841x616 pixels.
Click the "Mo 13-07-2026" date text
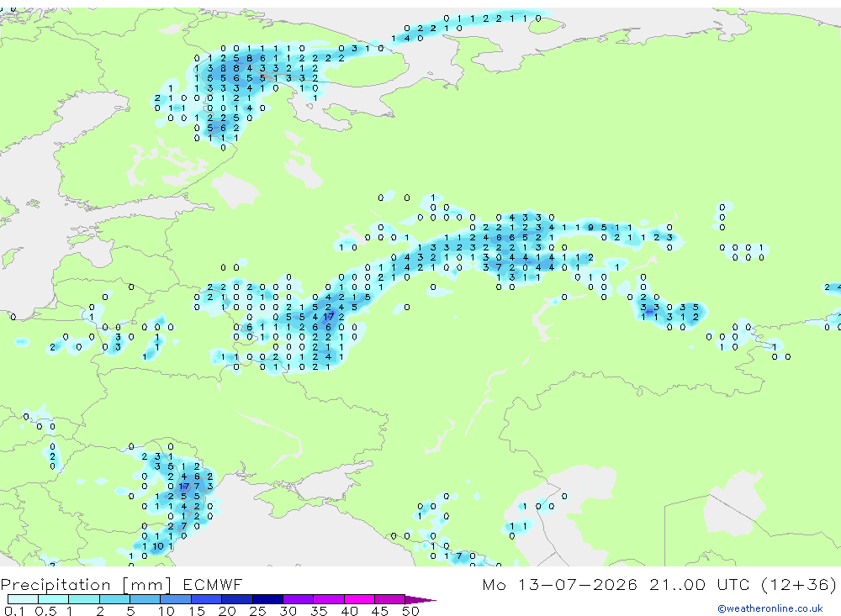[x=559, y=584]
